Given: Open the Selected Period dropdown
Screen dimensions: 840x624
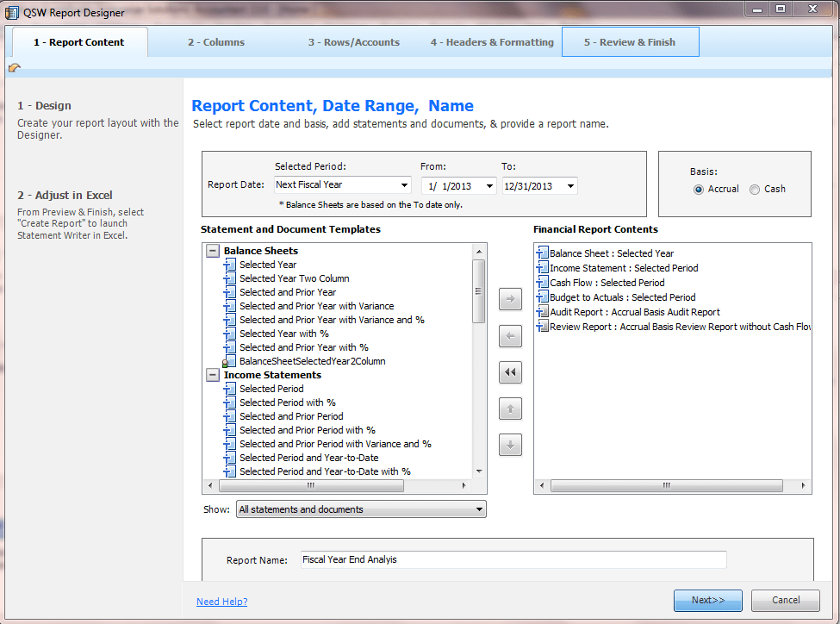Looking at the screenshot, I should tap(404, 185).
